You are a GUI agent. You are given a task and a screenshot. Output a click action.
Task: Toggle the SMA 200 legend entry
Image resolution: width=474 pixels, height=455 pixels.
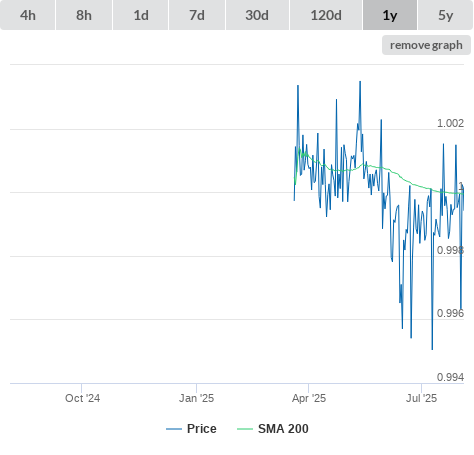283,429
